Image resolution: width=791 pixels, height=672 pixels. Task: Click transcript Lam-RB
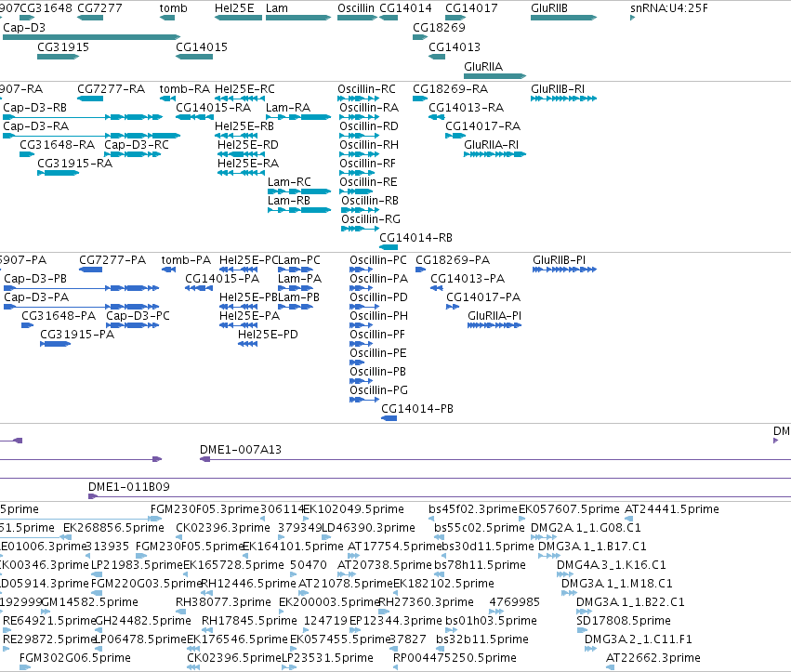(x=288, y=201)
